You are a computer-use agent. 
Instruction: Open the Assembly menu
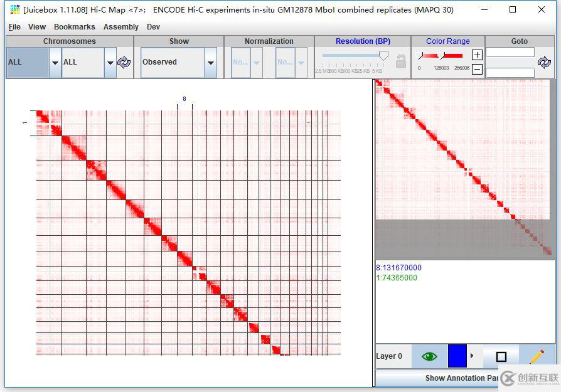[x=120, y=27]
